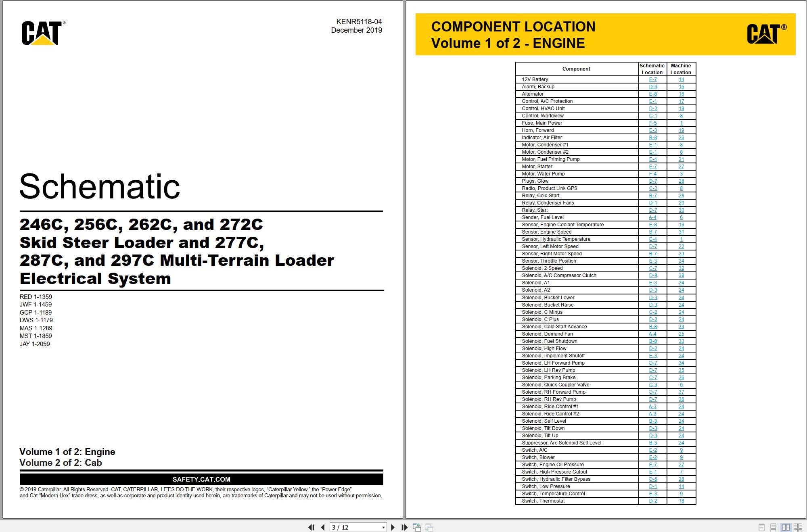Open machine location 7 for High Pressure Cutout

[681, 472]
